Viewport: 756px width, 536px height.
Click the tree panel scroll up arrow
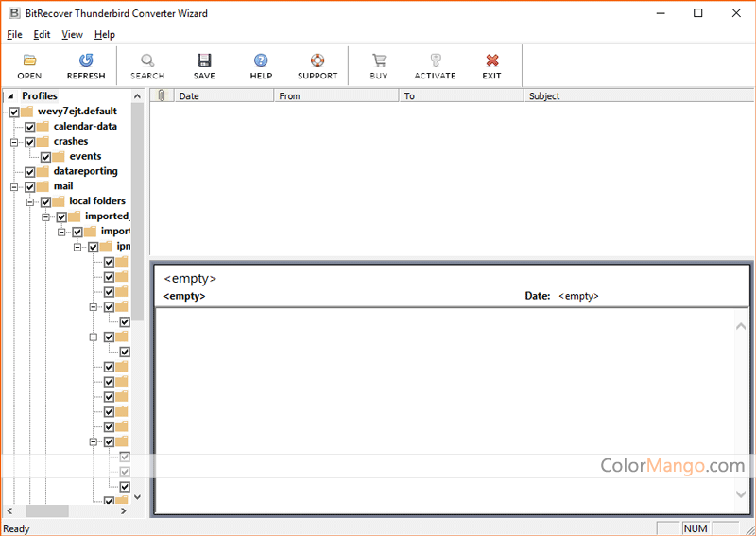[137, 96]
